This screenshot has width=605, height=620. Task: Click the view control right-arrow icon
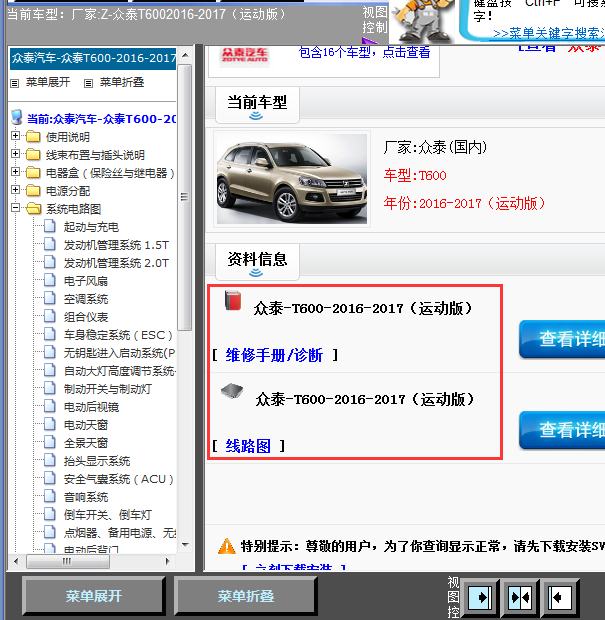480,597
